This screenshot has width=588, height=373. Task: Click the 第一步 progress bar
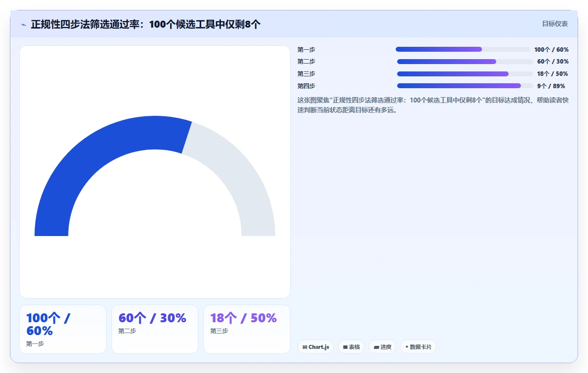coord(462,49)
